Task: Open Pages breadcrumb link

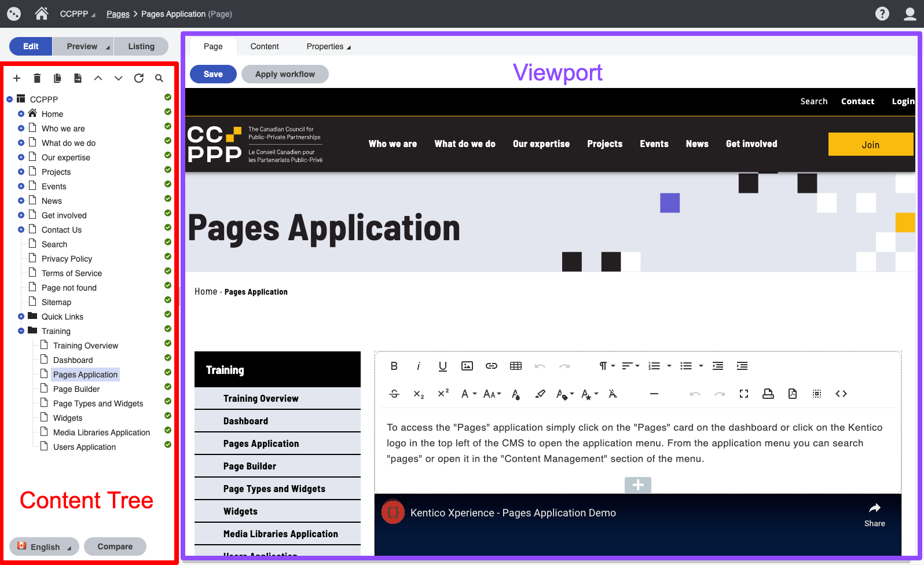Action: click(x=118, y=14)
